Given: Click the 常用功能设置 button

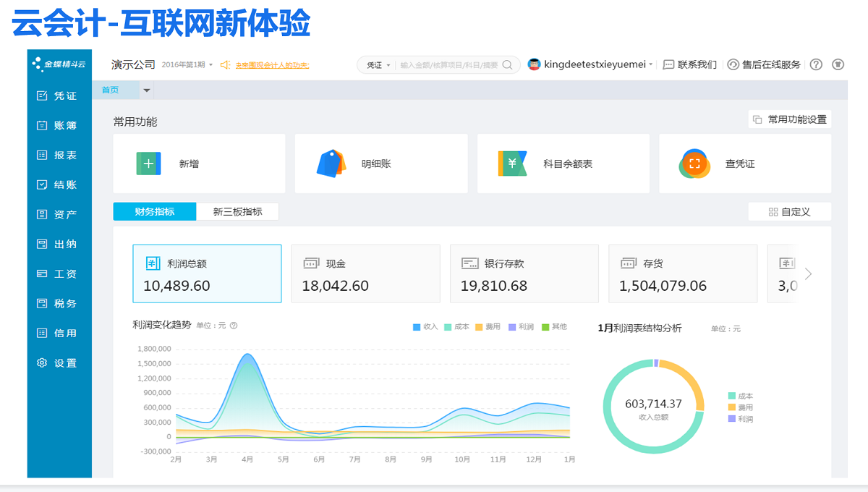Looking at the screenshot, I should click(x=789, y=119).
